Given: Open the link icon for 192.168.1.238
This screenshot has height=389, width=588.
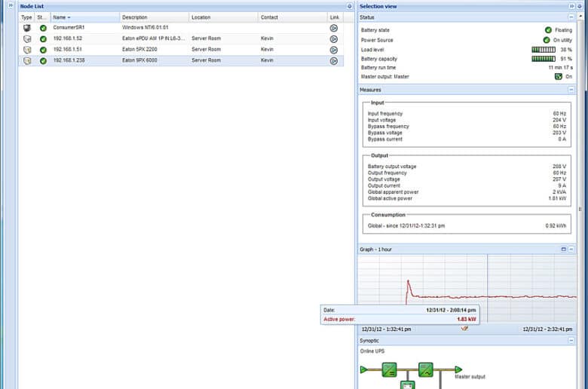Looking at the screenshot, I should [x=333, y=61].
